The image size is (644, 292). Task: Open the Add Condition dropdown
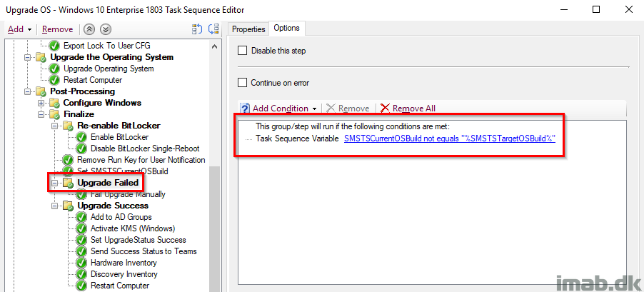[x=285, y=109]
